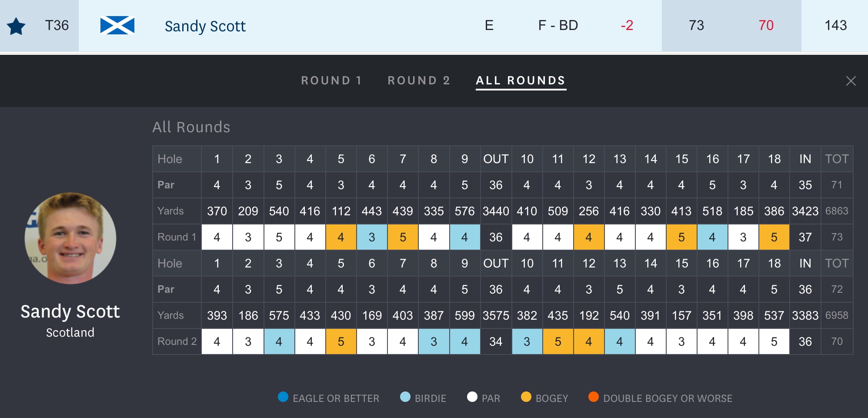Click the red round two score 70
868x418 pixels.
(766, 25)
